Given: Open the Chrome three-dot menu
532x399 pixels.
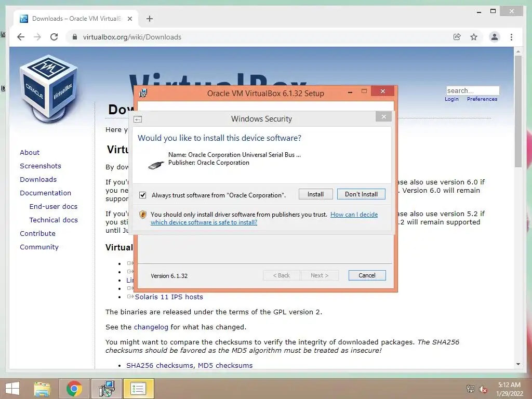Looking at the screenshot, I should click(x=511, y=37).
